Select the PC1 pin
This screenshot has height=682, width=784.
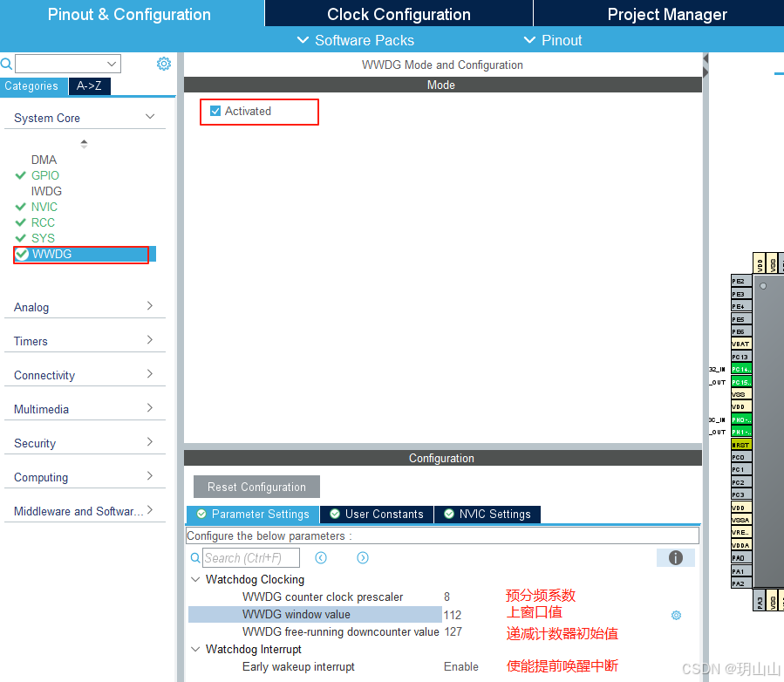pos(741,469)
